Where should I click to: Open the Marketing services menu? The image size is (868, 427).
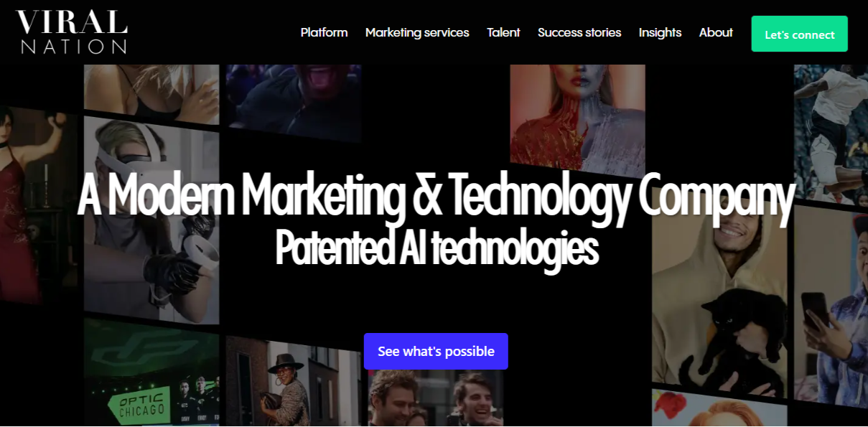pyautogui.click(x=417, y=32)
